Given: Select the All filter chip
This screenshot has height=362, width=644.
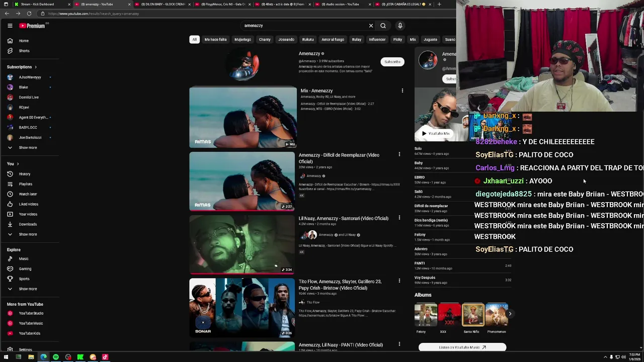Looking at the screenshot, I should [x=194, y=39].
